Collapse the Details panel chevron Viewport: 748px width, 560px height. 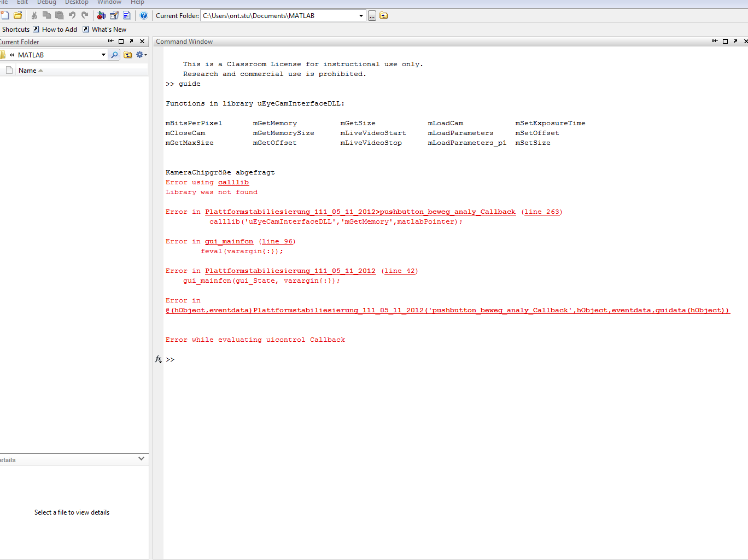click(x=141, y=459)
